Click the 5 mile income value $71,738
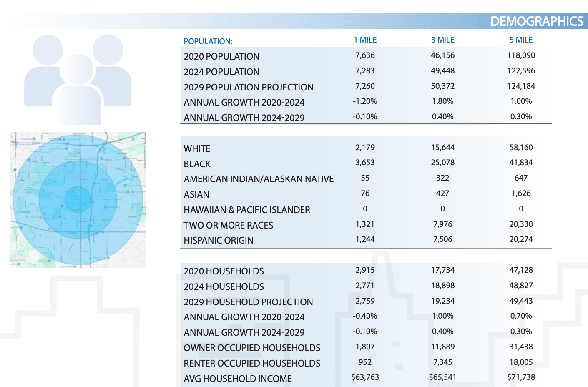The image size is (588, 387). click(521, 377)
